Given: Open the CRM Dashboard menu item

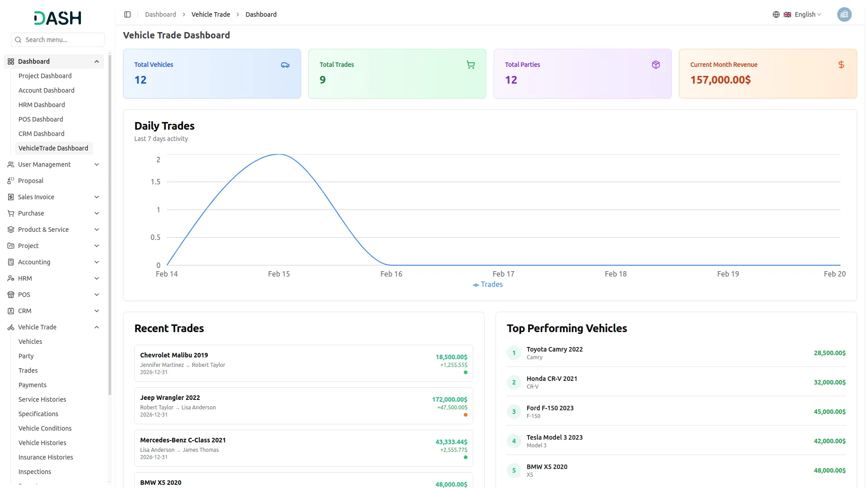Looking at the screenshot, I should pyautogui.click(x=42, y=134).
